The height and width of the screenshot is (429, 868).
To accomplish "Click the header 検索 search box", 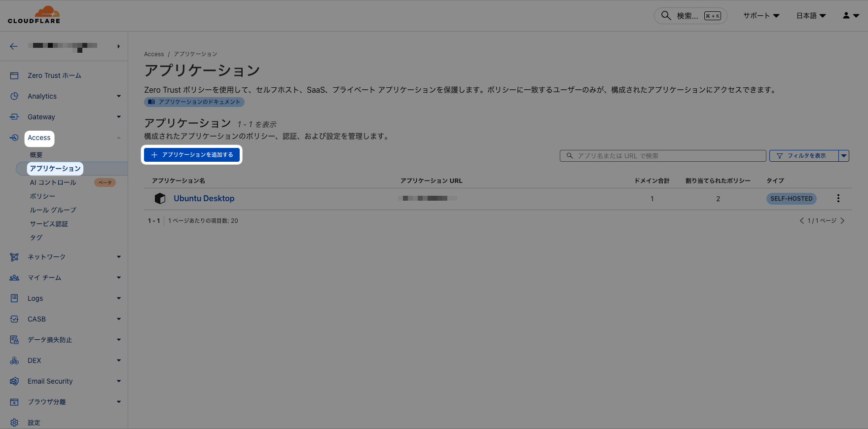I will tap(690, 16).
